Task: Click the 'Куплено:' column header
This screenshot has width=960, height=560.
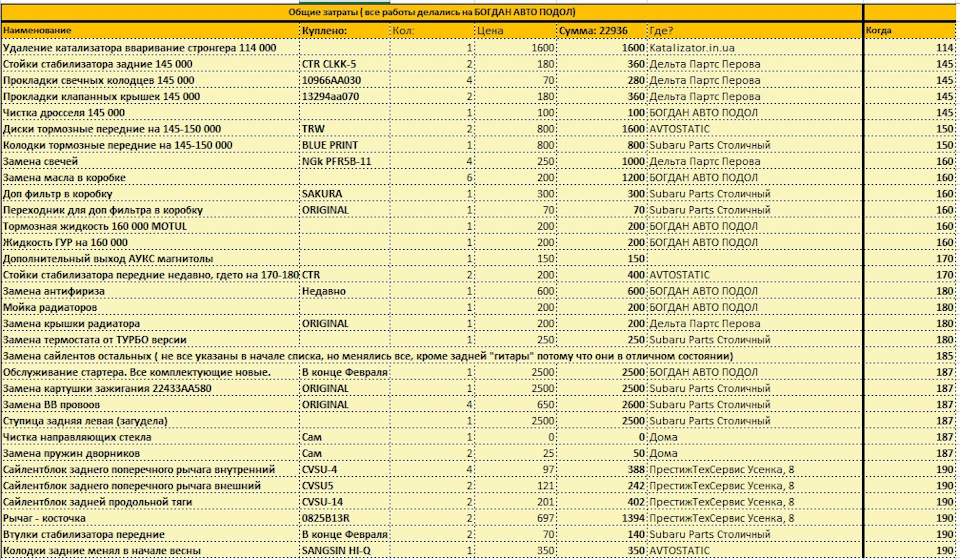Action: tap(345, 31)
